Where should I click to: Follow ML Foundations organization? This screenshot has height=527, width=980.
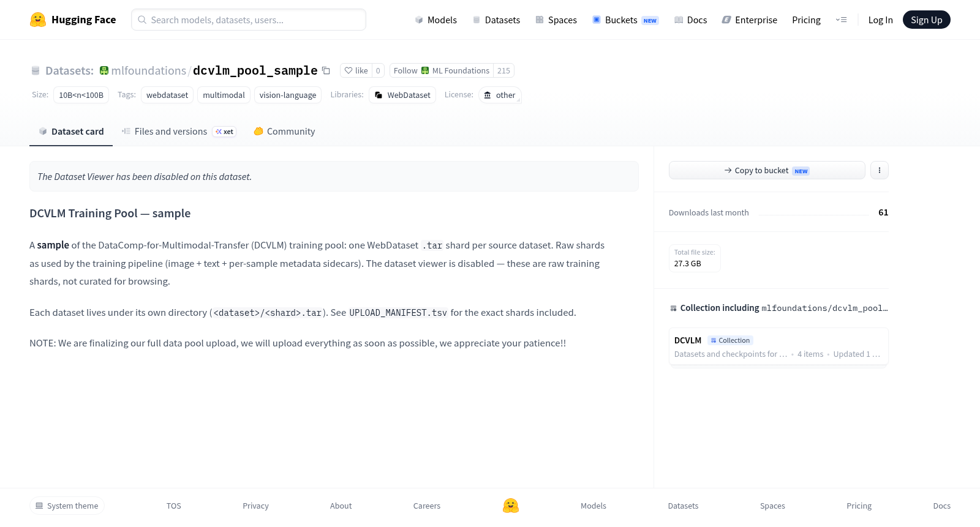(x=441, y=70)
